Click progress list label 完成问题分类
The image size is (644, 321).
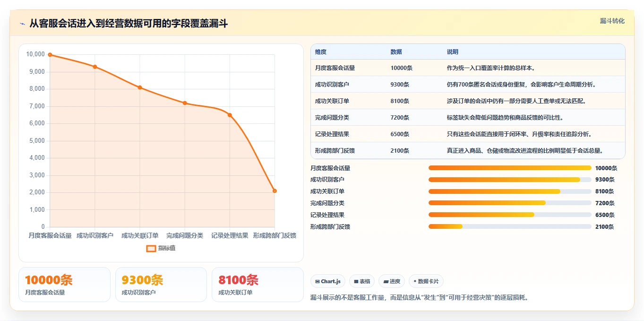[x=327, y=203]
